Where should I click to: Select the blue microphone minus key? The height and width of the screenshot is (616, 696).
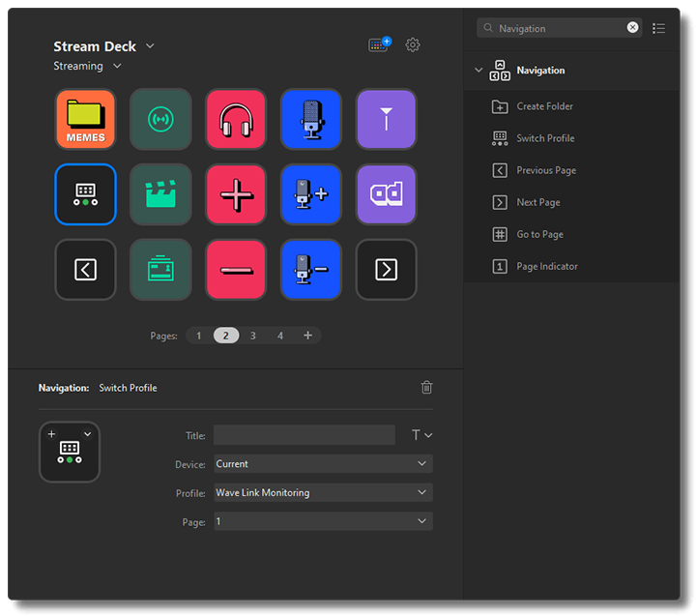[311, 270]
